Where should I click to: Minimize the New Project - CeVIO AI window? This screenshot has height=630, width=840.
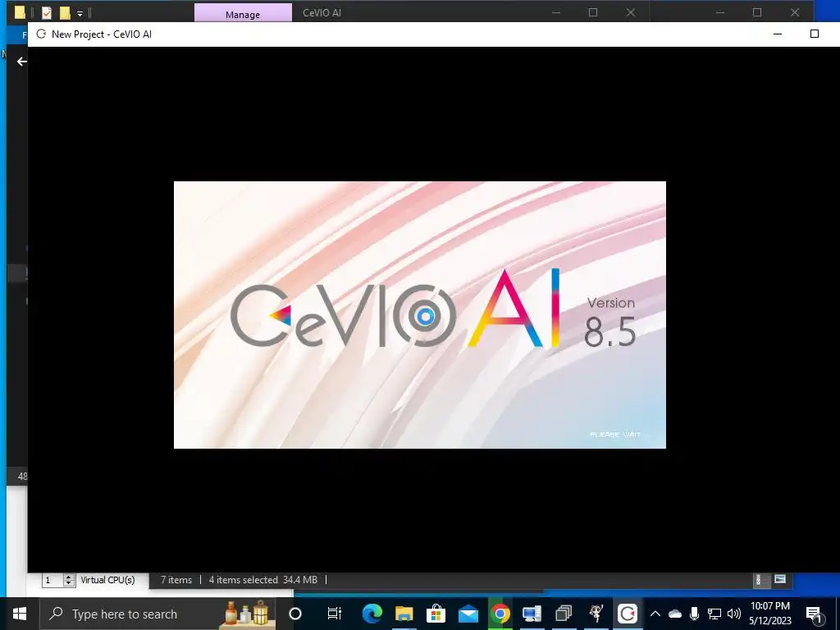[x=778, y=34]
